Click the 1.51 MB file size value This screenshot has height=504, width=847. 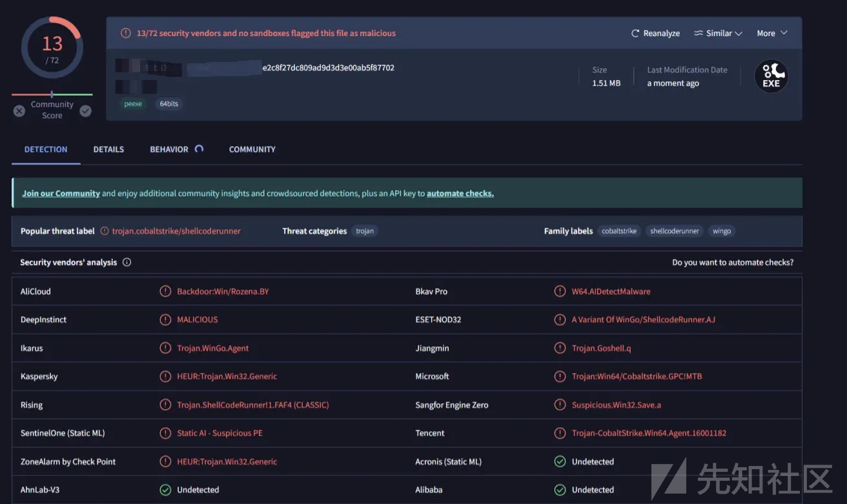606,83
